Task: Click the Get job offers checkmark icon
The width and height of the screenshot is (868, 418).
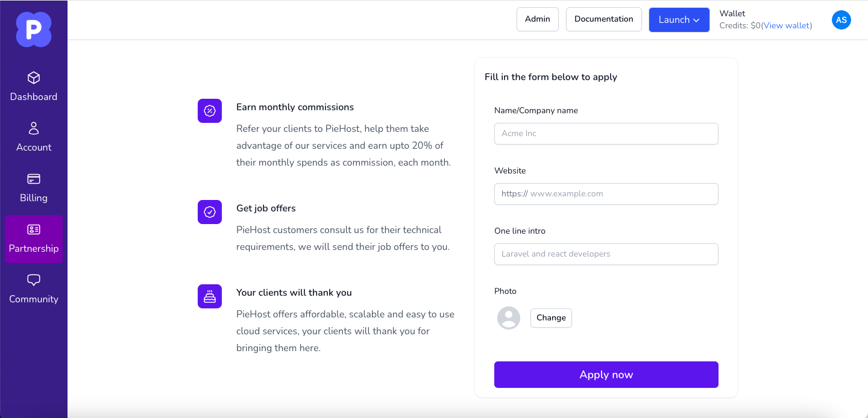Action: coord(209,212)
